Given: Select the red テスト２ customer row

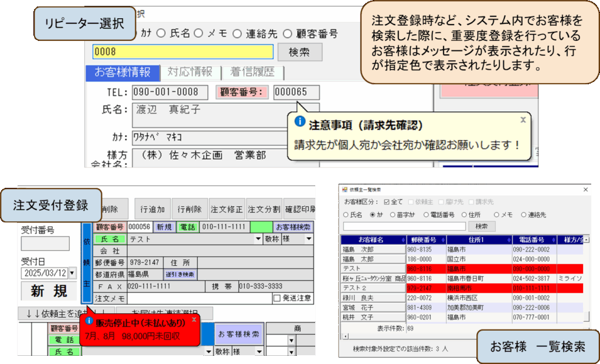Looking at the screenshot, I should (463, 288).
